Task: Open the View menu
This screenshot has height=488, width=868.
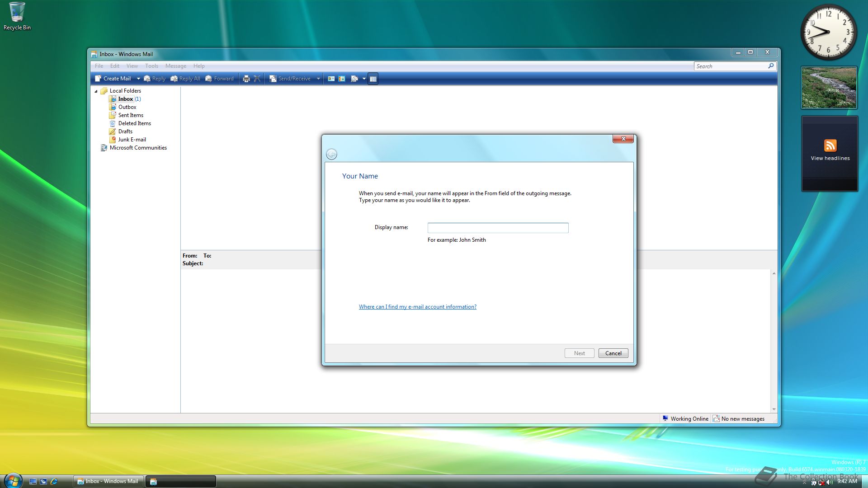Action: tap(132, 66)
